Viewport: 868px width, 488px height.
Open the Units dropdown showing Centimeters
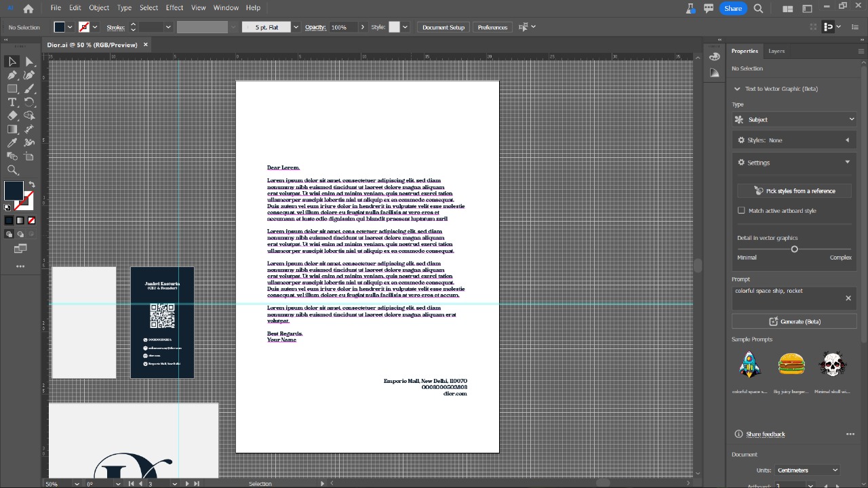806,470
